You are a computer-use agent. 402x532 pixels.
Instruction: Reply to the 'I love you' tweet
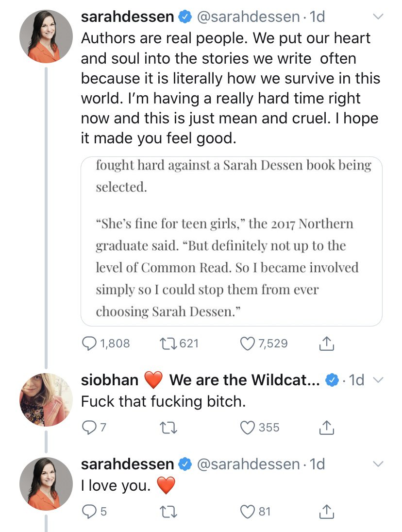(88, 511)
